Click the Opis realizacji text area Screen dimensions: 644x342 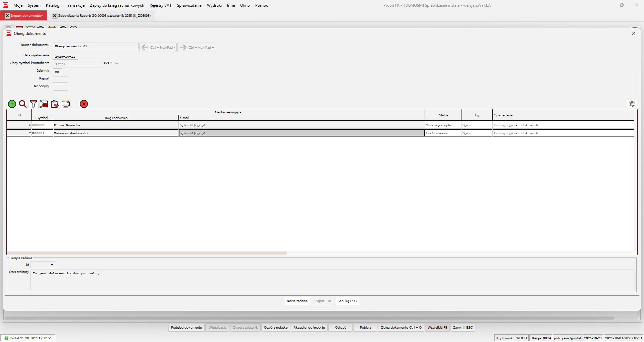click(332, 280)
